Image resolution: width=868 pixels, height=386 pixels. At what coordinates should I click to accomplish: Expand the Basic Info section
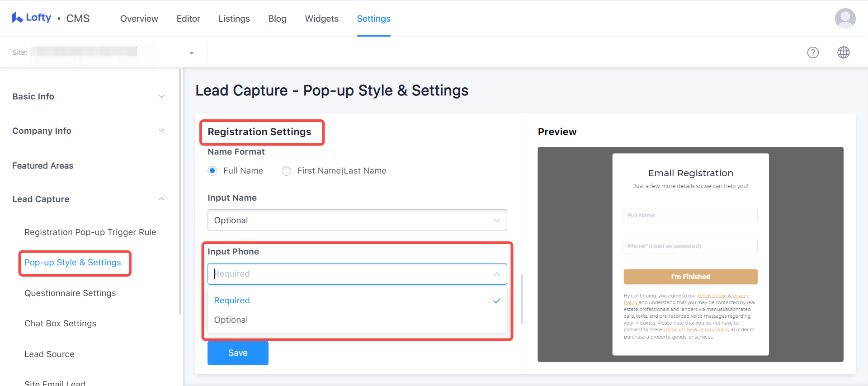(161, 96)
